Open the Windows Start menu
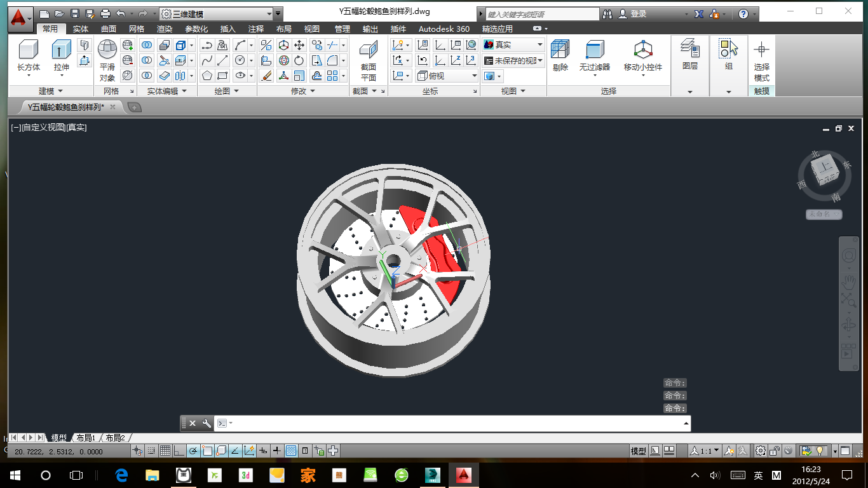 15,475
